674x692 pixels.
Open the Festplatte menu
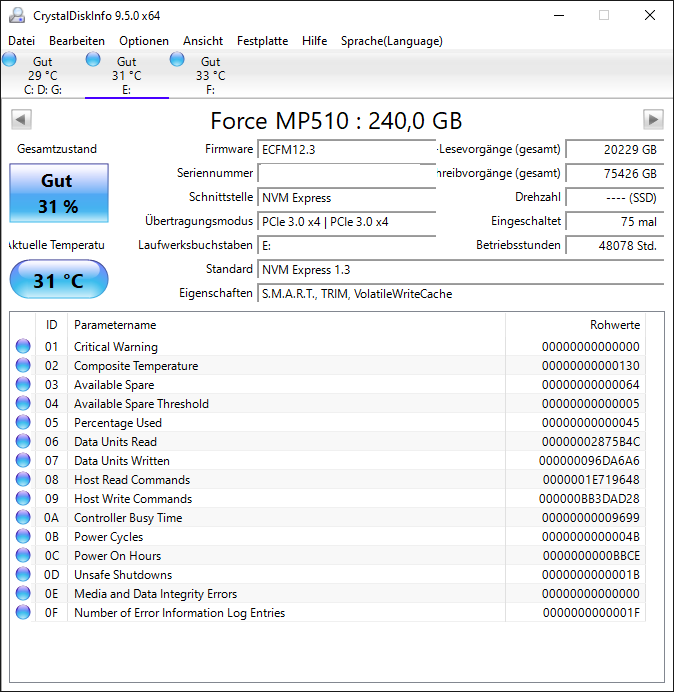point(262,41)
